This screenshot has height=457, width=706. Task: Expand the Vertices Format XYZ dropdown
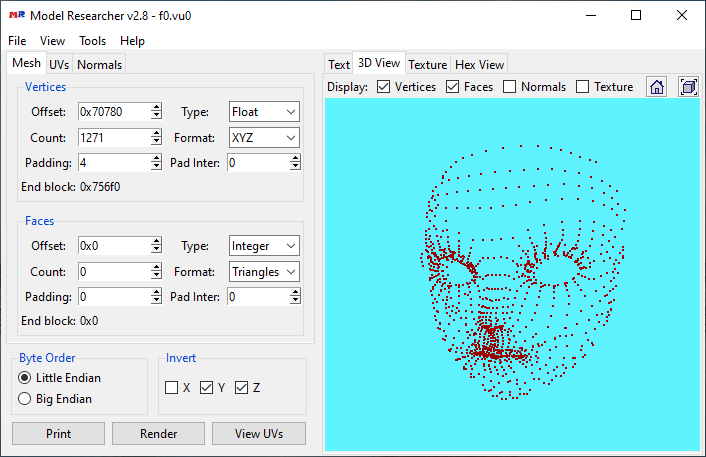(x=264, y=138)
